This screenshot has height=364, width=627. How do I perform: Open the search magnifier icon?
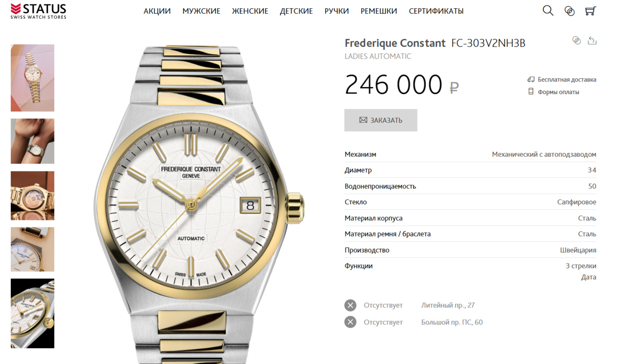coord(548,11)
